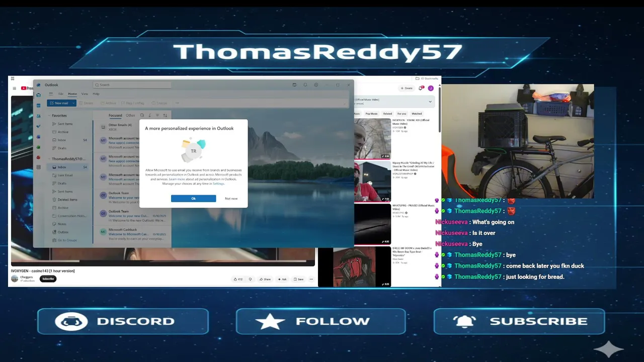Expand the New mail dropdown arrow
This screenshot has width=644, height=362.
(x=73, y=103)
